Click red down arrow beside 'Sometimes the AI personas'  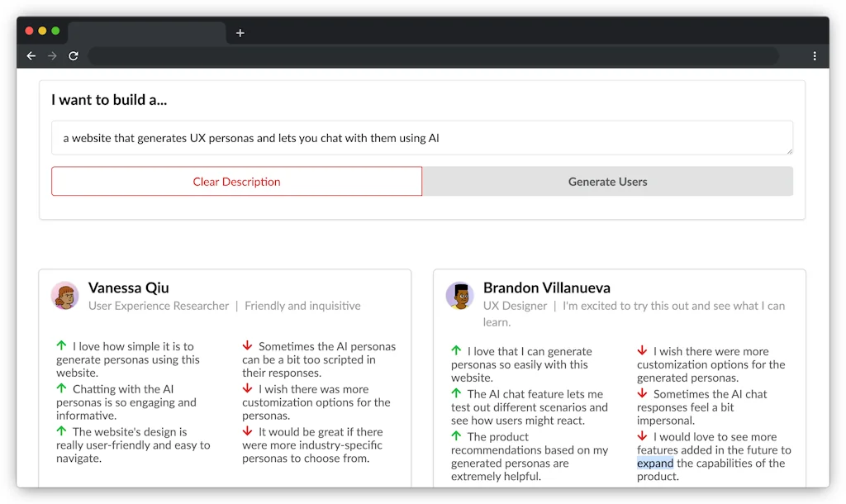pyautogui.click(x=247, y=346)
